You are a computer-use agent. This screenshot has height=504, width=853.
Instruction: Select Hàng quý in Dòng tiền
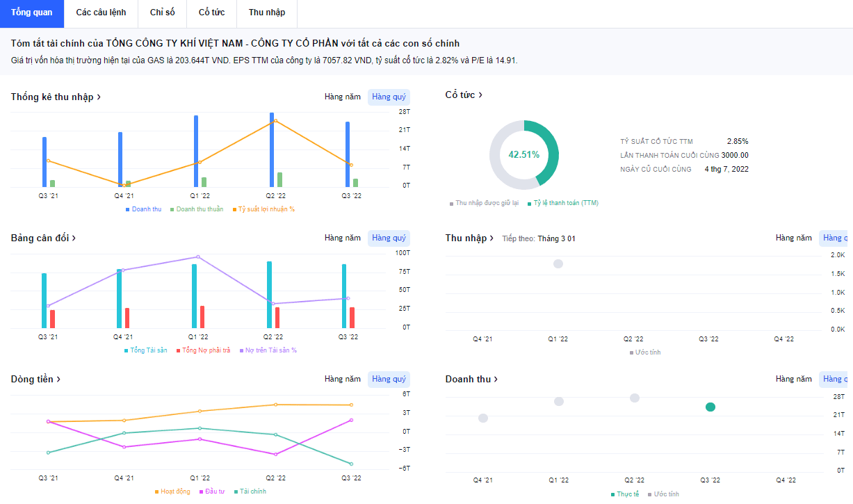pos(389,379)
